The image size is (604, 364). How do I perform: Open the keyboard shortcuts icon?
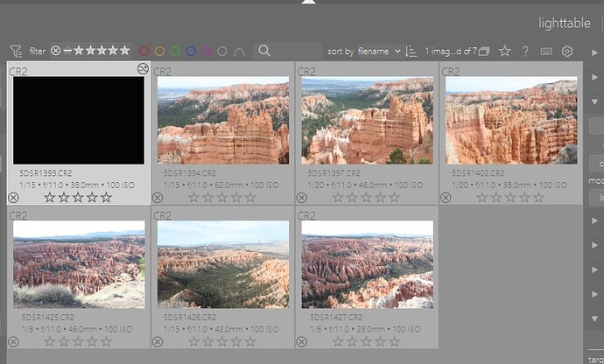[x=546, y=51]
